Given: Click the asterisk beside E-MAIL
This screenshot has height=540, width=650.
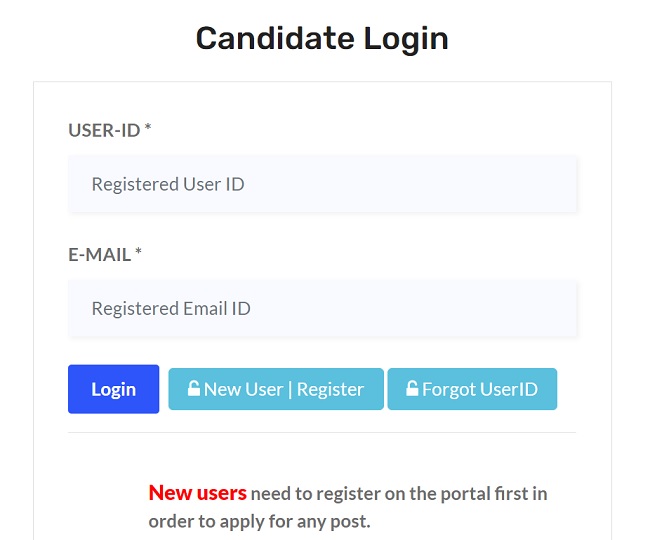Looking at the screenshot, I should [x=139, y=254].
